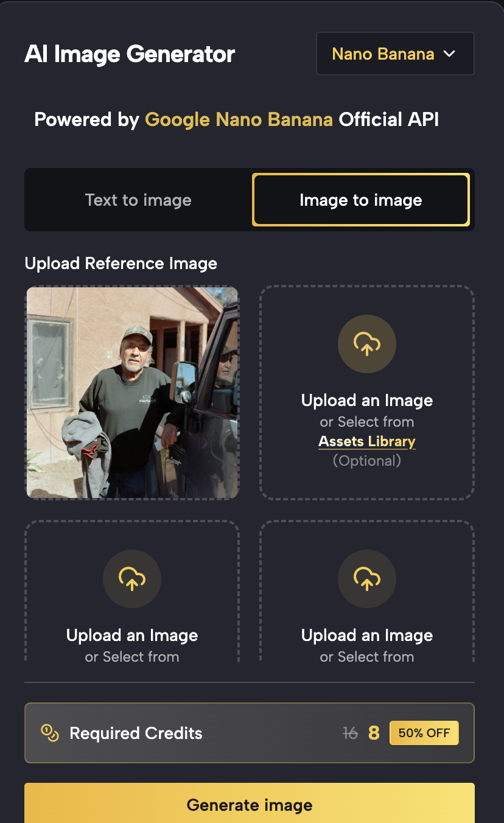Click cloud upload icon above Assets Library link
The height and width of the screenshot is (823, 504).
point(367,344)
